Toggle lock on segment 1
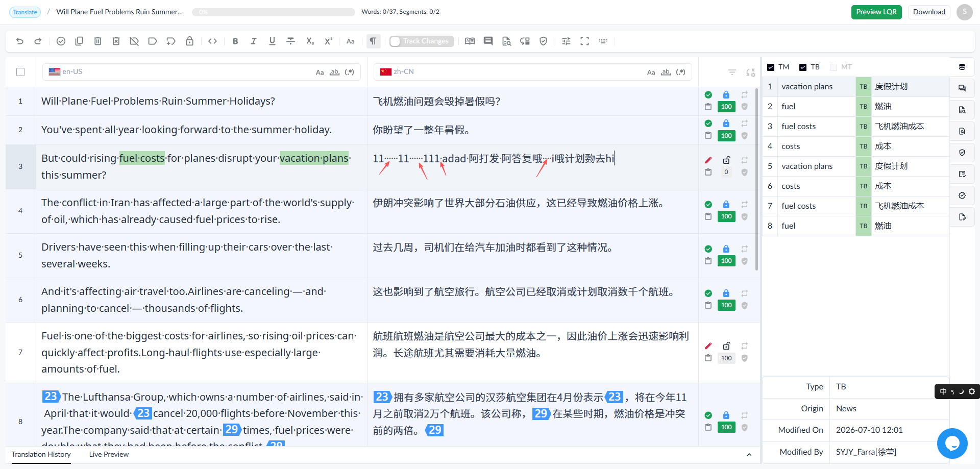The width and height of the screenshot is (980, 469). coord(726,95)
